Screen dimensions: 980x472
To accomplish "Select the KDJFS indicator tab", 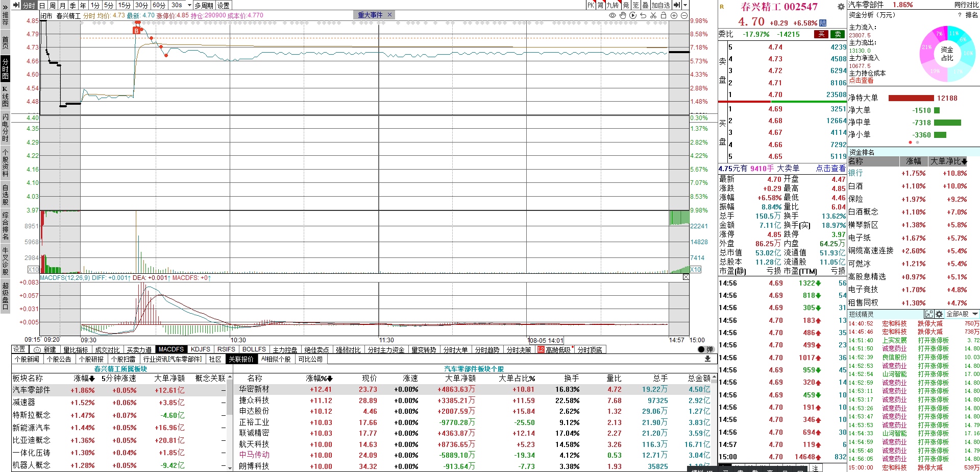I will tap(200, 349).
